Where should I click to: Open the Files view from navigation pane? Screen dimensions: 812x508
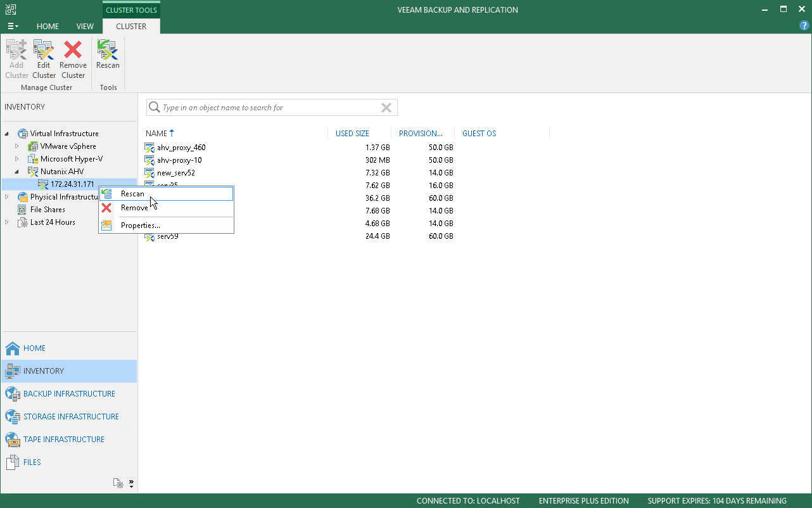pyautogui.click(x=68, y=462)
